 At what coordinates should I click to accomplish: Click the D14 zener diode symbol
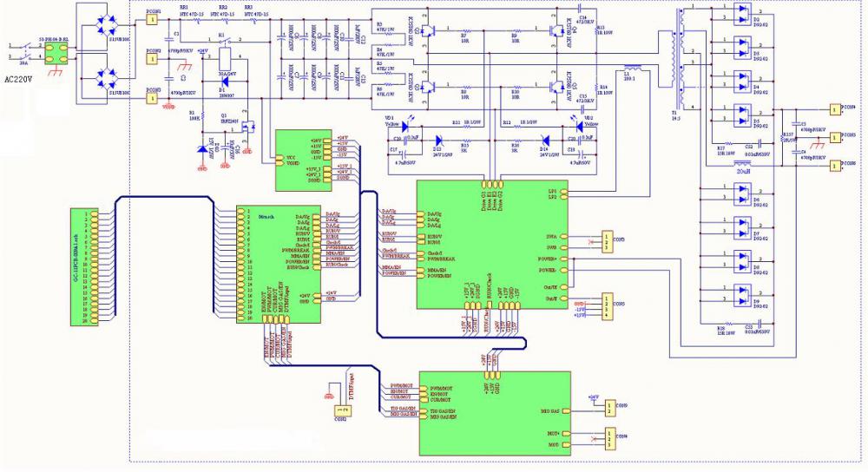click(545, 141)
